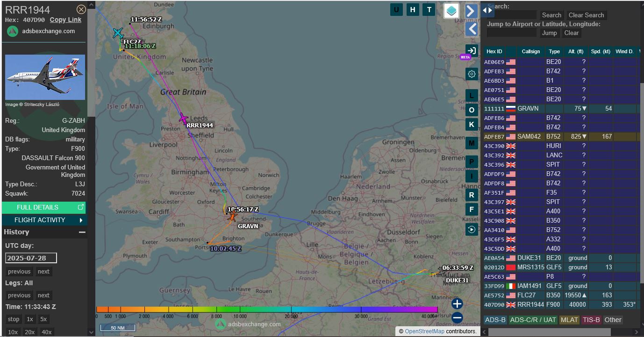
Task: Expand the sidebar with right chevron
Action: coord(471,11)
